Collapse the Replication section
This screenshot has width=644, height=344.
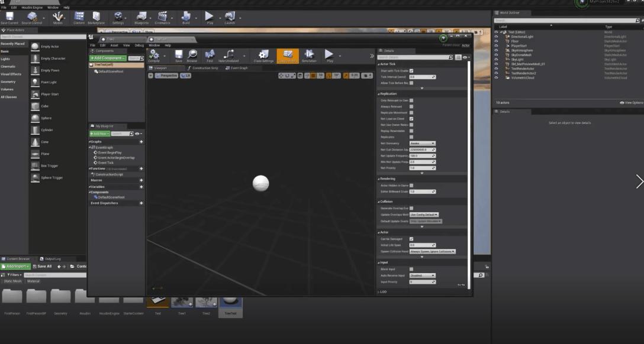[379, 93]
